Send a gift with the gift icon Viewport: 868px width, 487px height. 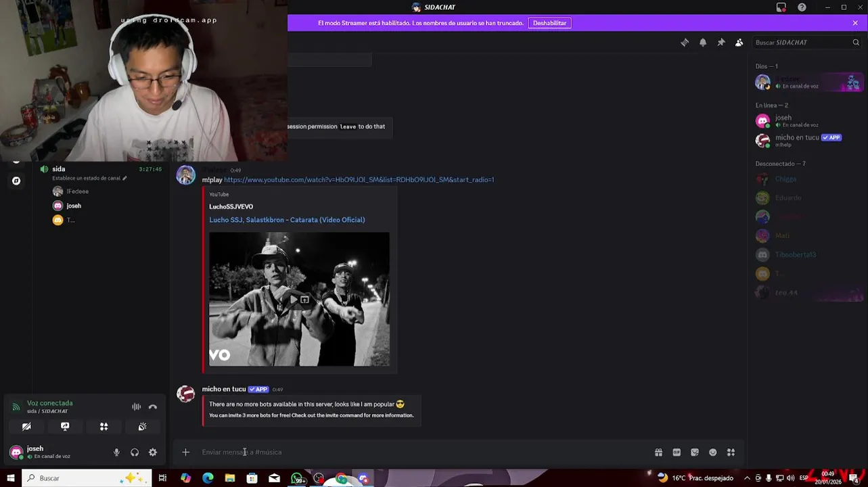(x=658, y=453)
